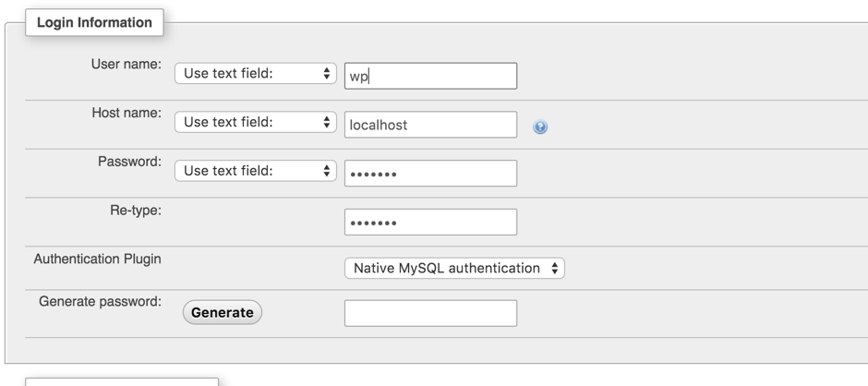The width and height of the screenshot is (868, 386).
Task: Click the blue help icon beside Host name
Action: (540, 127)
